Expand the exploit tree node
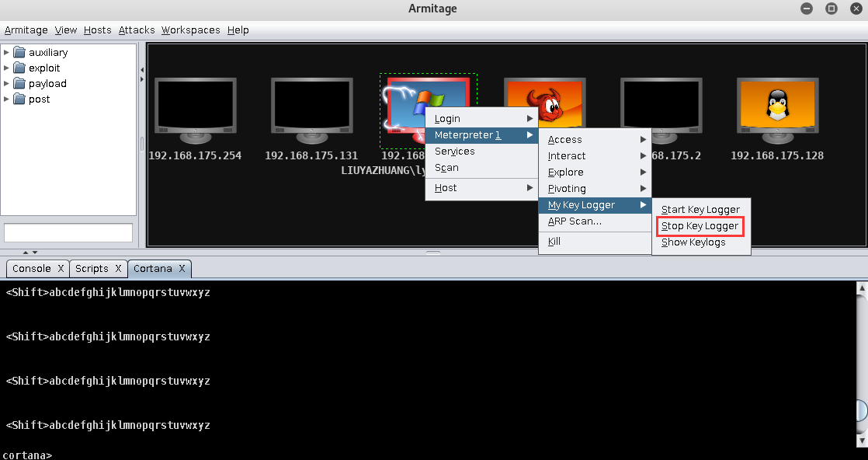This screenshot has height=460, width=868. [x=6, y=68]
